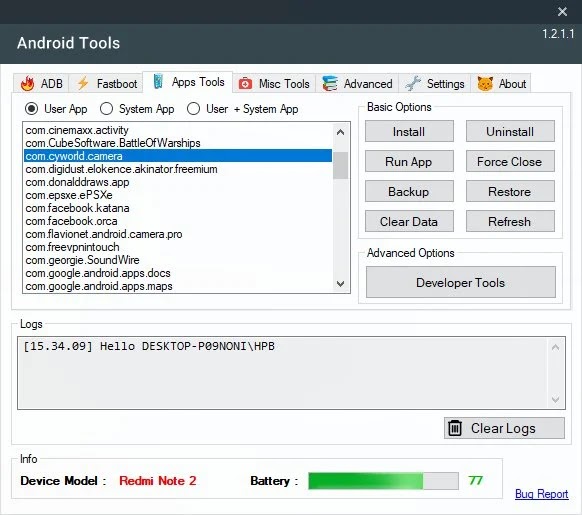Click app list scroll up arrow
This screenshot has height=515, width=582.
[x=340, y=132]
